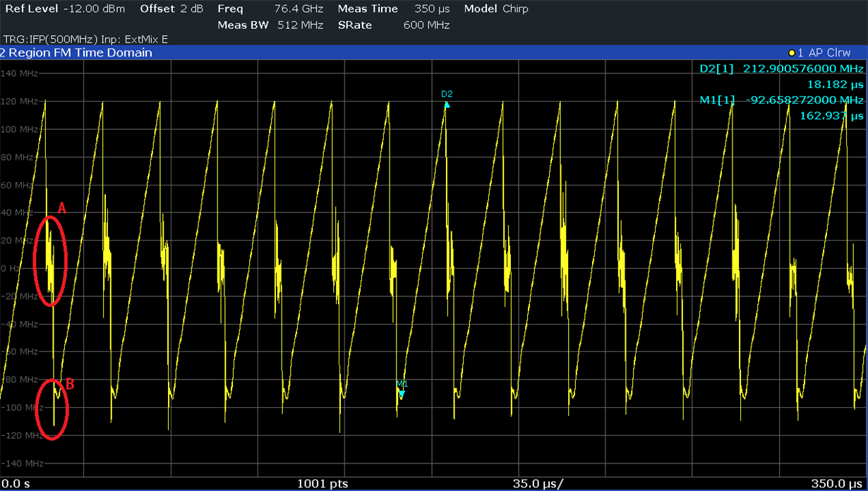Edit the Meas BW 512 MHz value
The height and width of the screenshot is (491, 868).
click(270, 25)
